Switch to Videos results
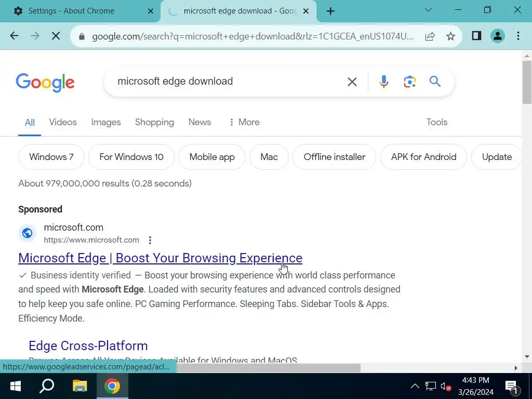This screenshot has width=532, height=399. pyautogui.click(x=63, y=122)
